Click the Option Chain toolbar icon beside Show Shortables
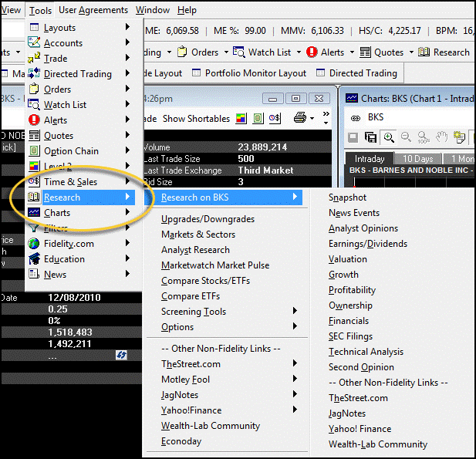This screenshot has width=476, height=459. click(x=258, y=118)
